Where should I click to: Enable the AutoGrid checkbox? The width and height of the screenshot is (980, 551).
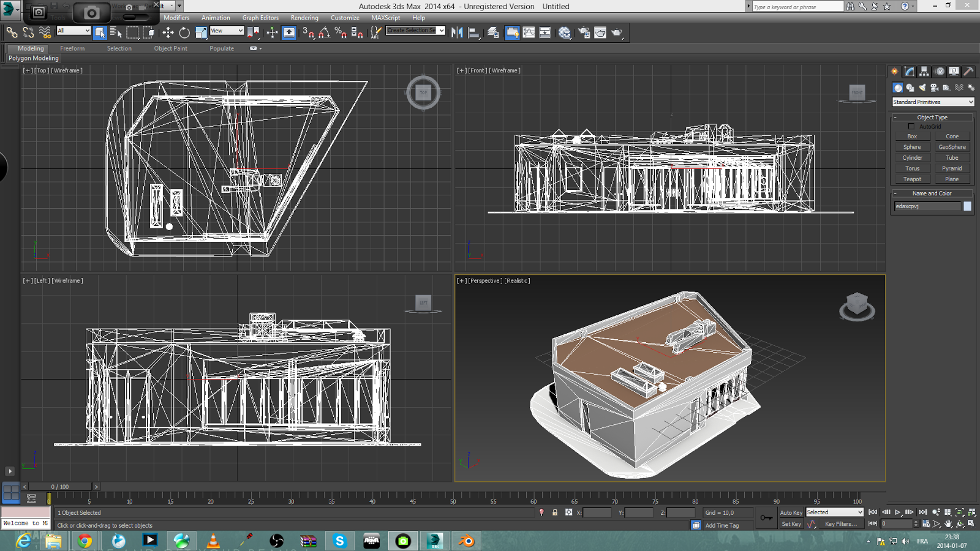point(911,127)
